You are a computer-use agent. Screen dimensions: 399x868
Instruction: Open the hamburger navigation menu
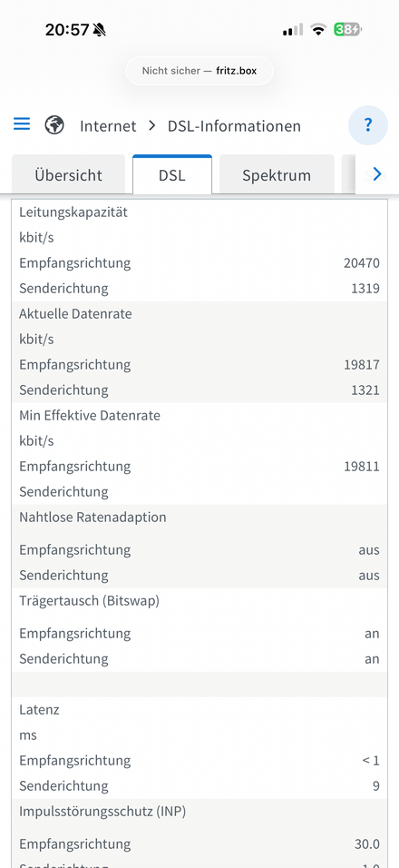coord(22,123)
